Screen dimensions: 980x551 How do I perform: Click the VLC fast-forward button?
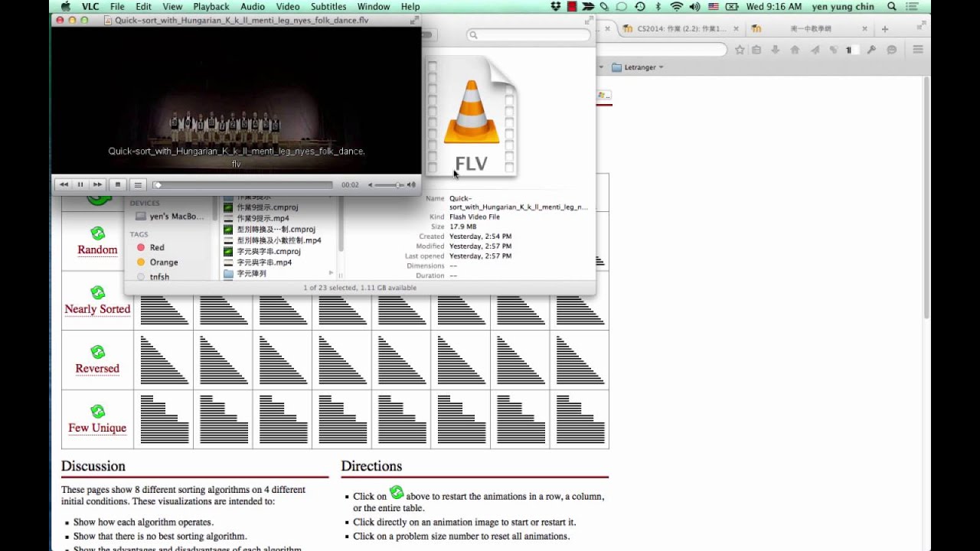point(97,184)
